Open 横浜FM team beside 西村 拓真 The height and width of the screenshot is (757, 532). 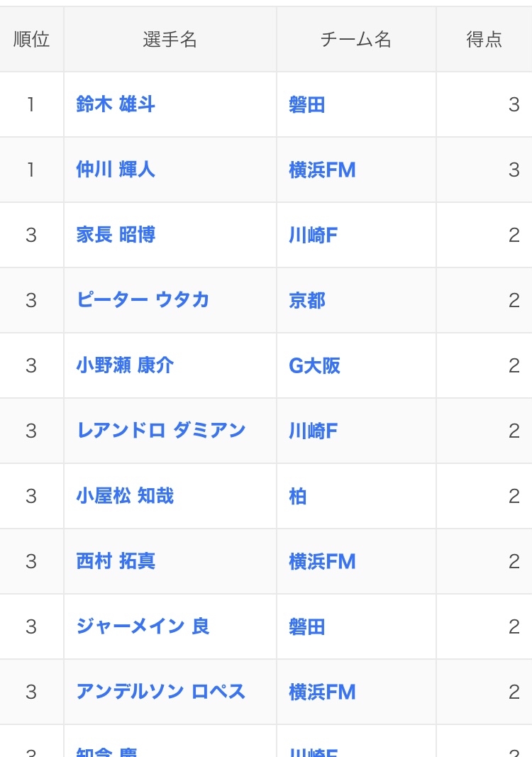(322, 561)
